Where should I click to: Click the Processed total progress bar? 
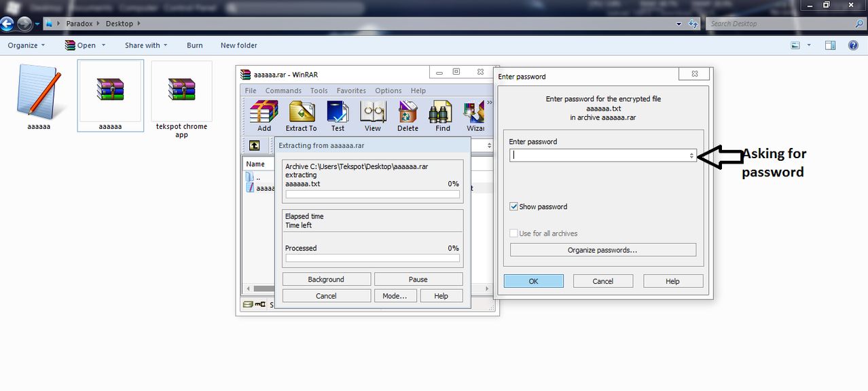tap(372, 258)
